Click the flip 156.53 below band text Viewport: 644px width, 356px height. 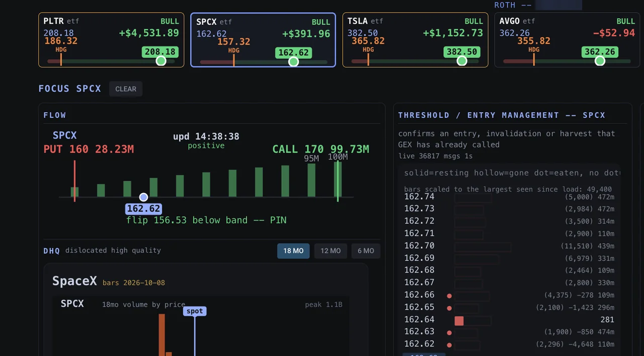(x=206, y=220)
